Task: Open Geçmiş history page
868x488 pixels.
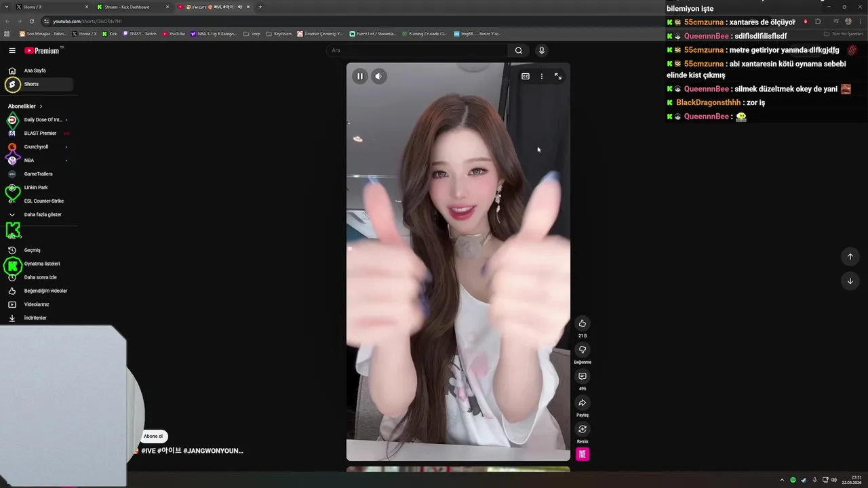Action: tap(39, 250)
